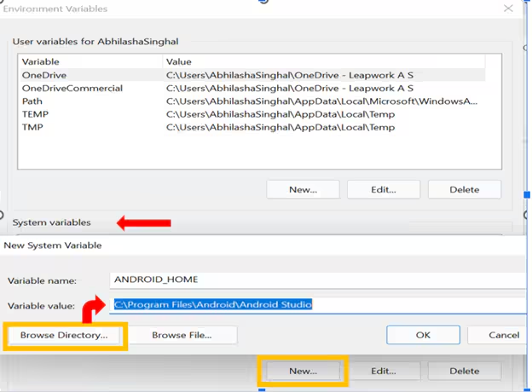Click Delete under the user variables list

coord(465,189)
